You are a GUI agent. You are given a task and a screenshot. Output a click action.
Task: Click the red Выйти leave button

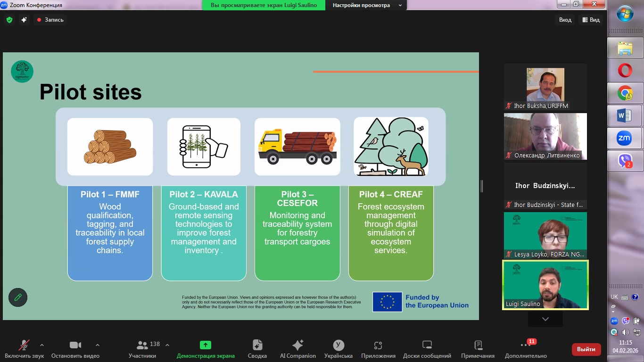[586, 349]
